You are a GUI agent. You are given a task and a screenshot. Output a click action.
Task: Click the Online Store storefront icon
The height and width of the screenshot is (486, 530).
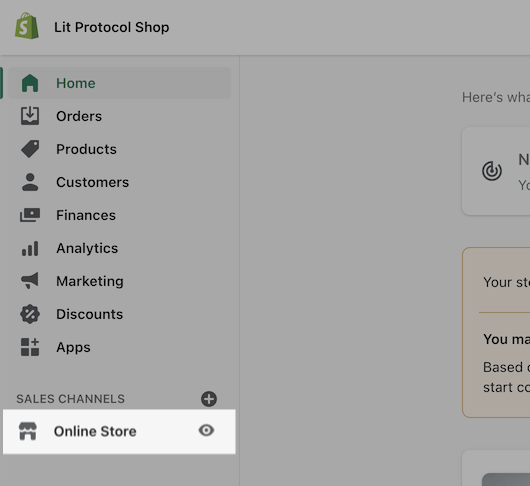tap(28, 431)
